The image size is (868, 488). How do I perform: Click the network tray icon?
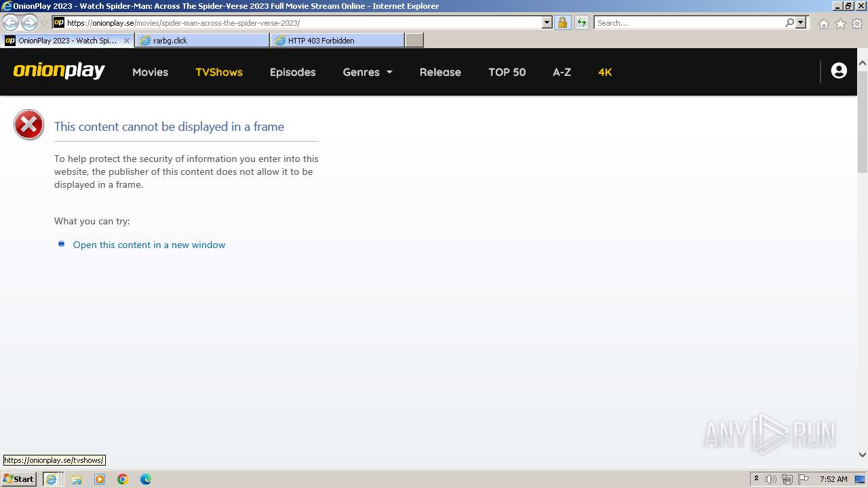tap(787, 479)
